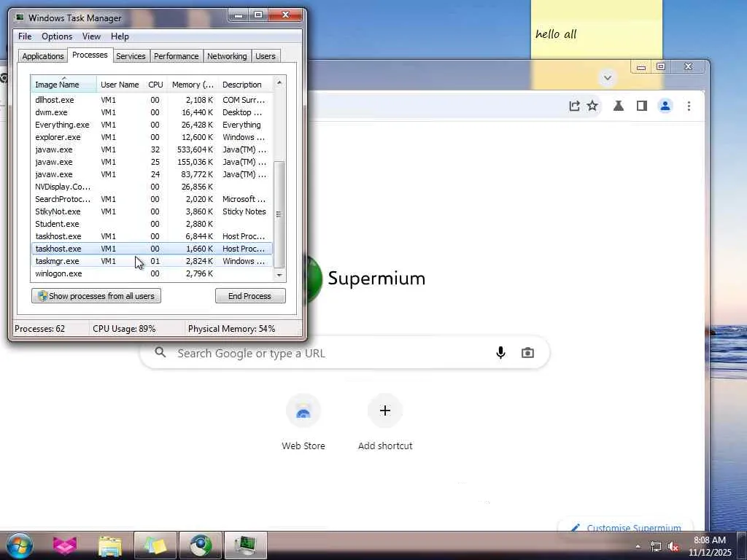Click the process list scrollbar thumb
Viewport: 747px width, 560px height.
(x=279, y=215)
